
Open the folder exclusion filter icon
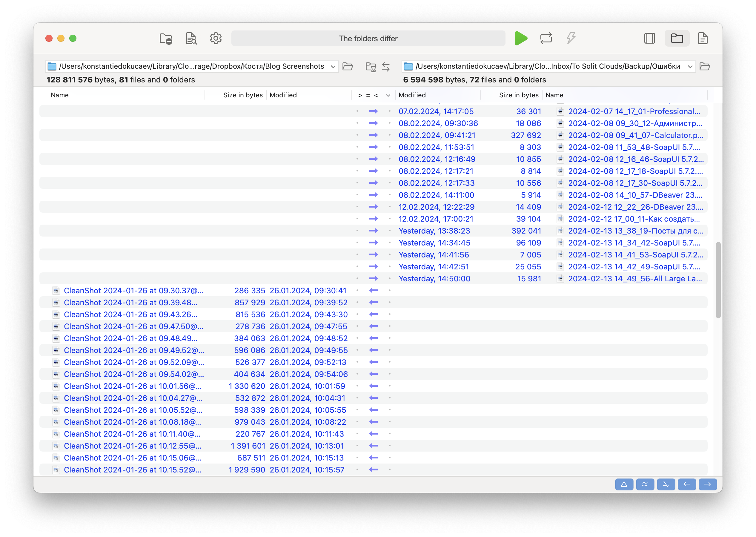tap(166, 39)
